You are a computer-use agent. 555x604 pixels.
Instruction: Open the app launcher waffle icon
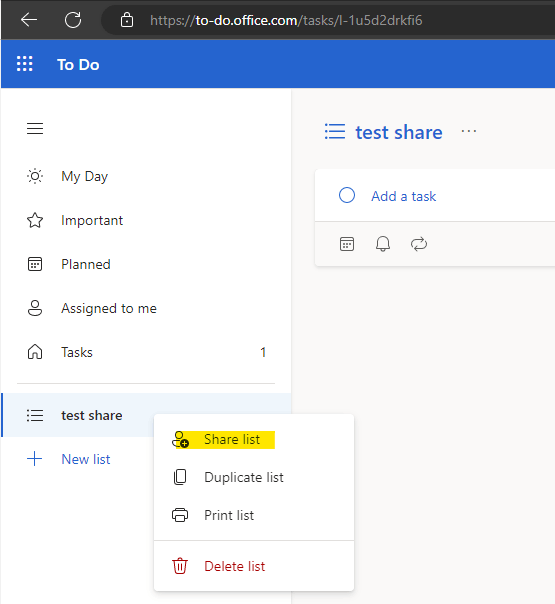coord(25,64)
